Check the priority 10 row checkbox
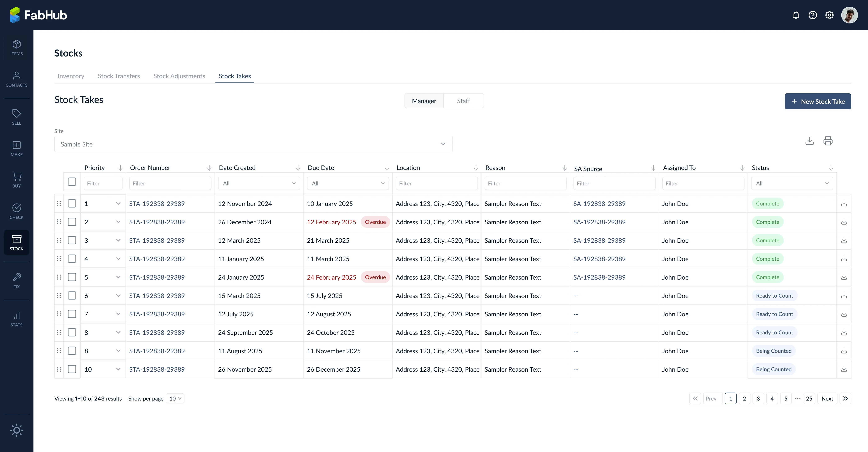 click(72, 369)
